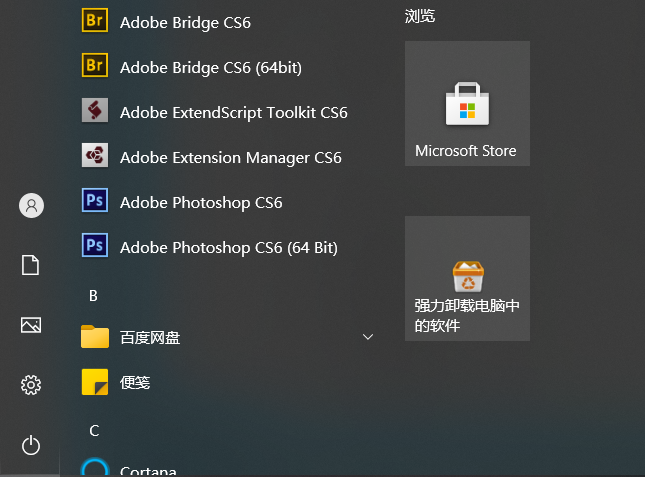Screen dimensions: 645x477
Task: Click the 强力卸载电脑中的软件 tile
Action: click(467, 278)
